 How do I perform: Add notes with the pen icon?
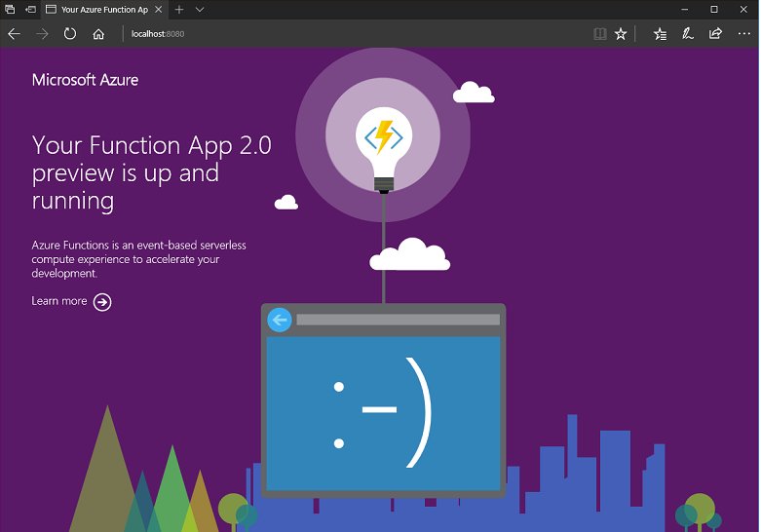coord(687,33)
